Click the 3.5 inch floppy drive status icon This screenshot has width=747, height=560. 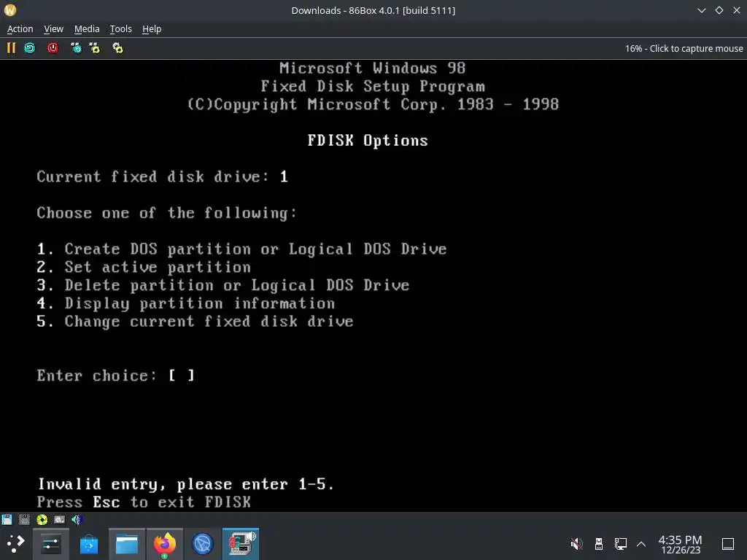(x=7, y=519)
